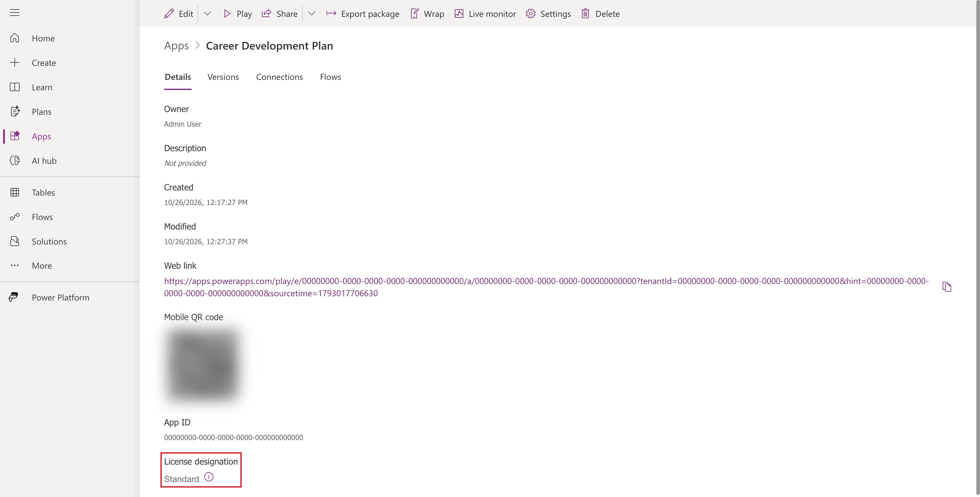
Task: Play the app from toolbar
Action: click(x=237, y=14)
